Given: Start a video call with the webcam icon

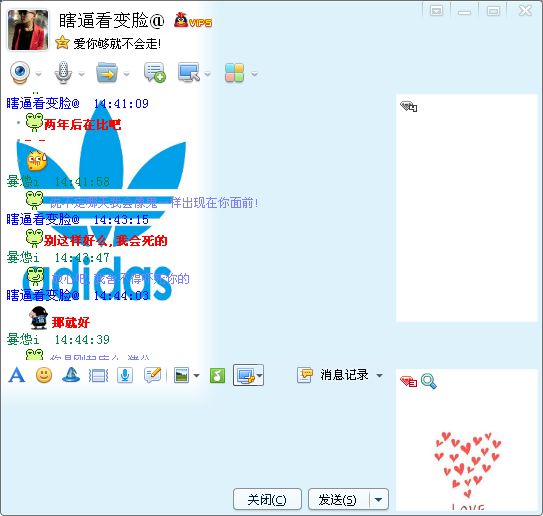Looking at the screenshot, I should coord(19,72).
